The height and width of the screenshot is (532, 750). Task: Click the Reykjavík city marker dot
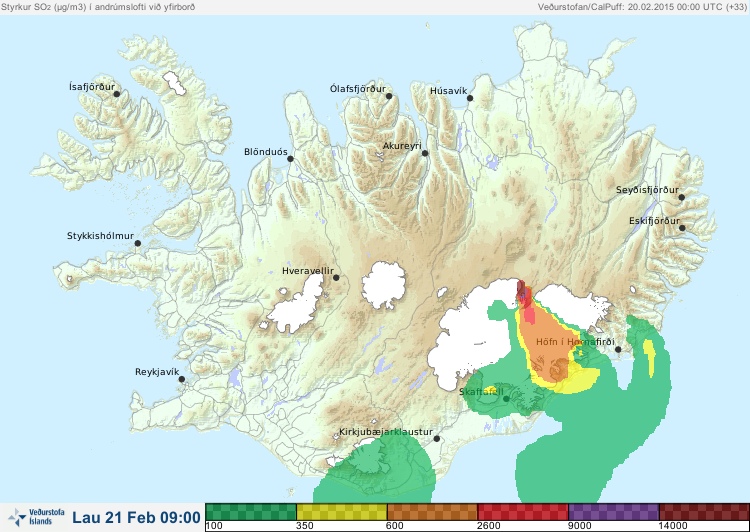pos(182,379)
